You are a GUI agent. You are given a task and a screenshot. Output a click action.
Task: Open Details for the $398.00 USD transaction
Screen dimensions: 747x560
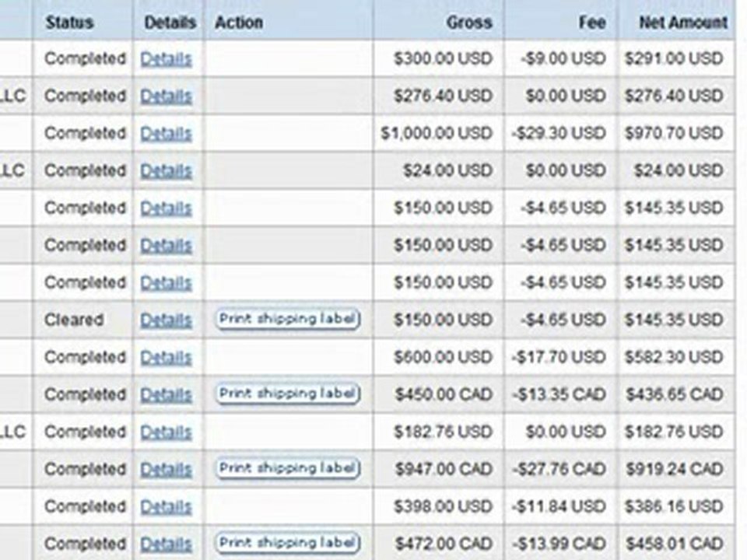coord(166,507)
